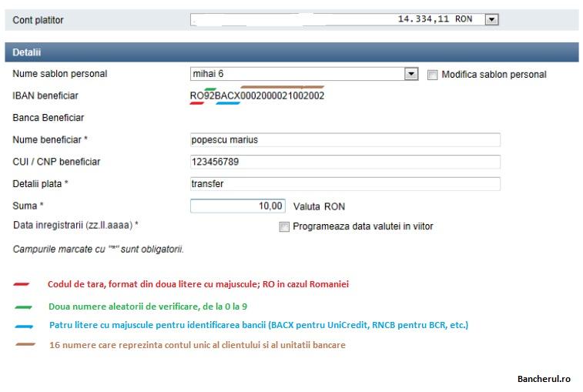583x392 pixels.
Task: Click the Suma amount field showing 10,00
Action: (238, 206)
